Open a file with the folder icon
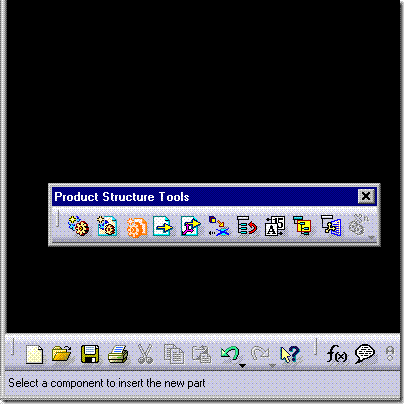The height and width of the screenshot is (404, 404). (x=62, y=354)
